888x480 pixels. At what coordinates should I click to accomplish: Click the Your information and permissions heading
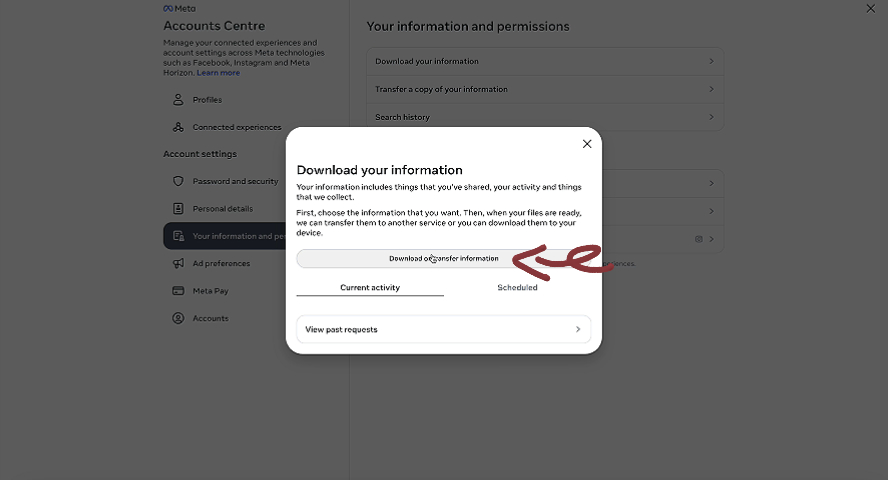pyautogui.click(x=468, y=27)
